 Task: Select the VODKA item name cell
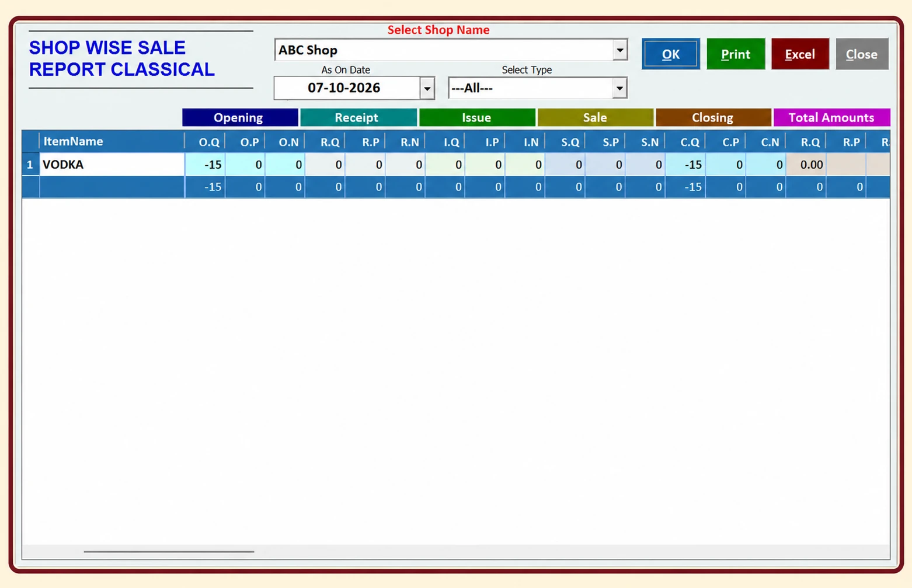pos(112,165)
